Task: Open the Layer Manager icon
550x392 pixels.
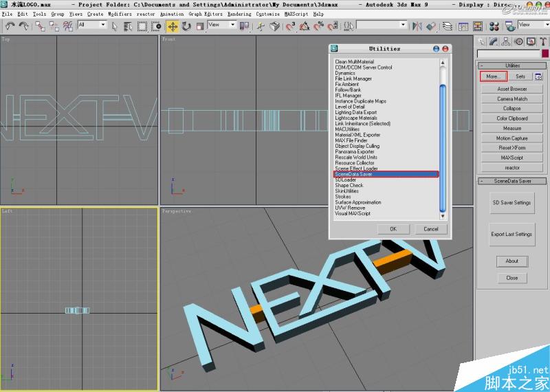Action: [448, 26]
